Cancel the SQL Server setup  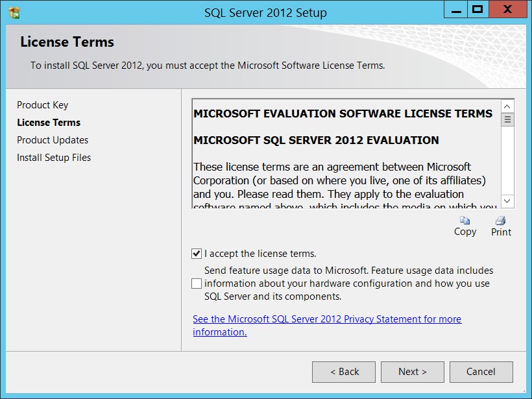481,372
